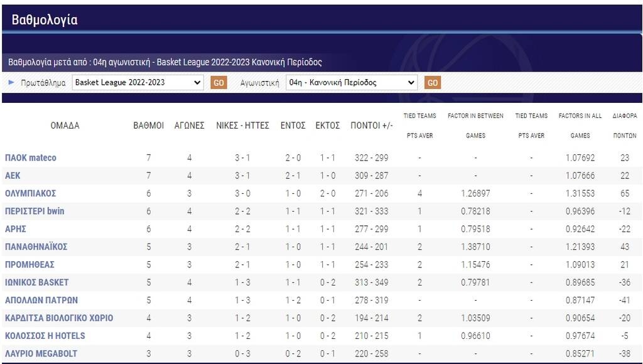Open the Αγωνιστική 04η - Κανονική Περίοδος dropdown
This screenshot has width=643, height=364.
point(352,82)
